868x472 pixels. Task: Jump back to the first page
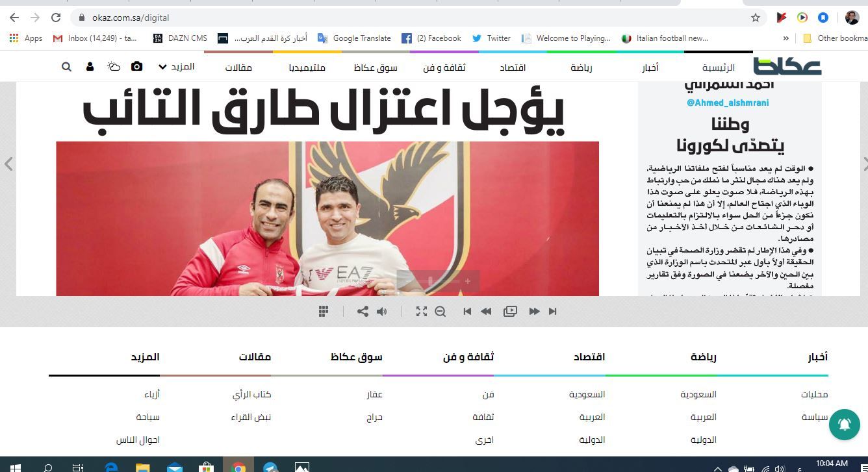coord(466,311)
